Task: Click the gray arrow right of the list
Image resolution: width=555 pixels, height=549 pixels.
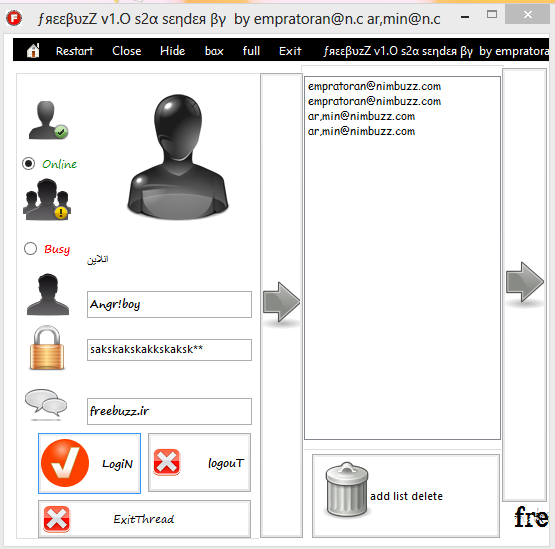Action: coord(525,282)
